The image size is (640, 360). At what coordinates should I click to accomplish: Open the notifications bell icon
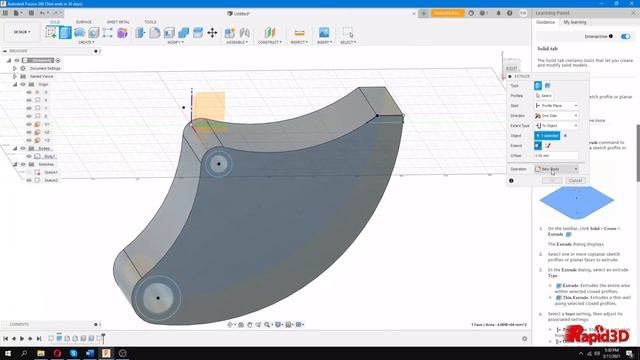pyautogui.click(x=498, y=13)
